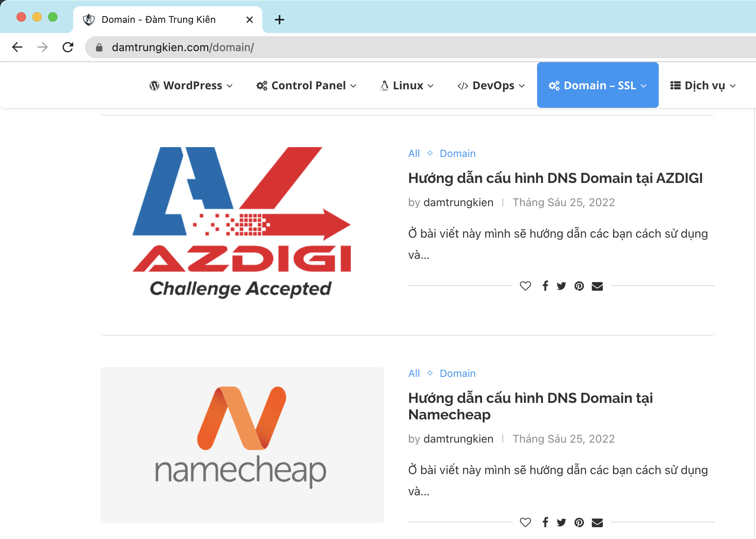Share the AZDIGI post on Facebook
Image resolution: width=756 pixels, height=539 pixels.
point(545,286)
